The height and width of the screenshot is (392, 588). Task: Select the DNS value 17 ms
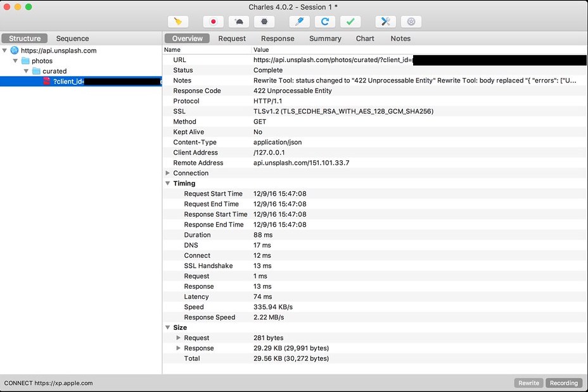[262, 245]
